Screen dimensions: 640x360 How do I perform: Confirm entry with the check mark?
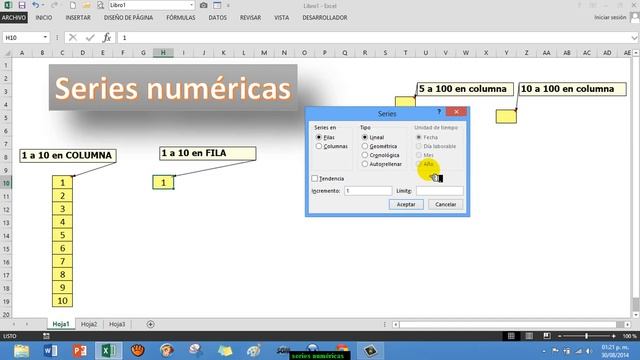(90, 38)
